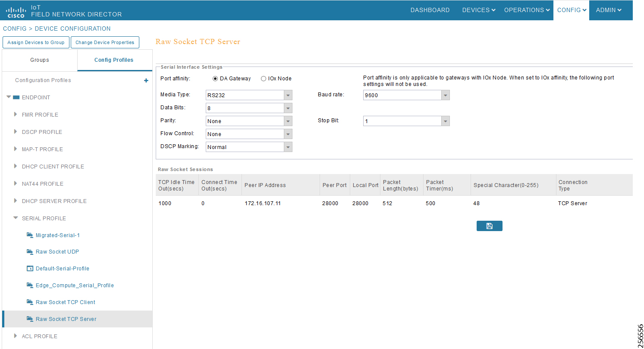Switch to the Groups tab
The width and height of the screenshot is (644, 349).
coord(40,60)
